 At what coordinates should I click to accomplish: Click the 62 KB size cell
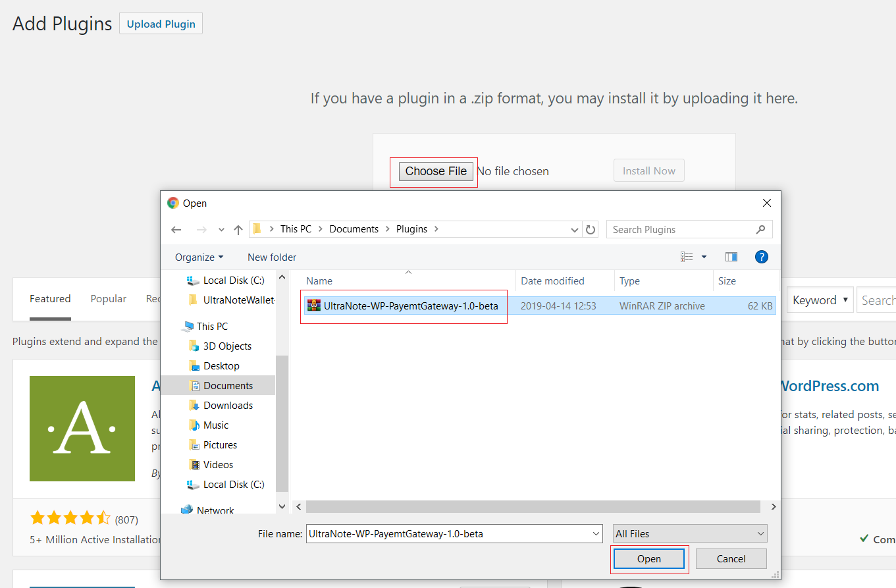tap(760, 306)
